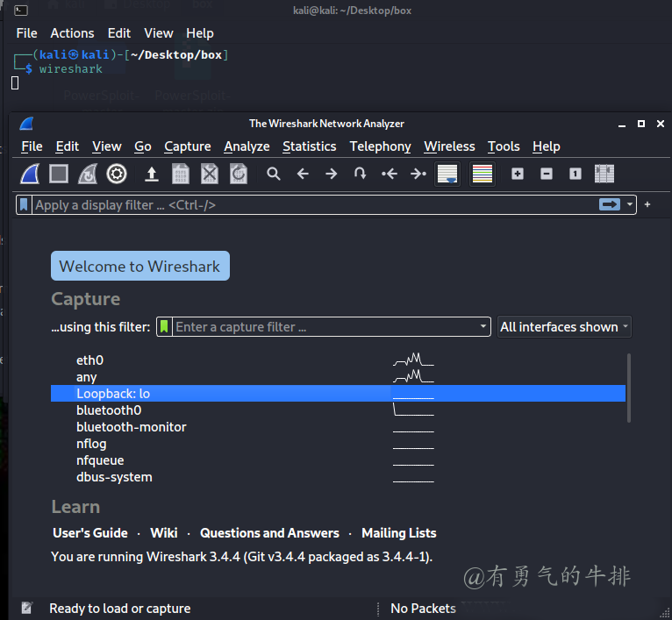Toggle packet colorization rules icon
The width and height of the screenshot is (672, 620).
[x=483, y=174]
